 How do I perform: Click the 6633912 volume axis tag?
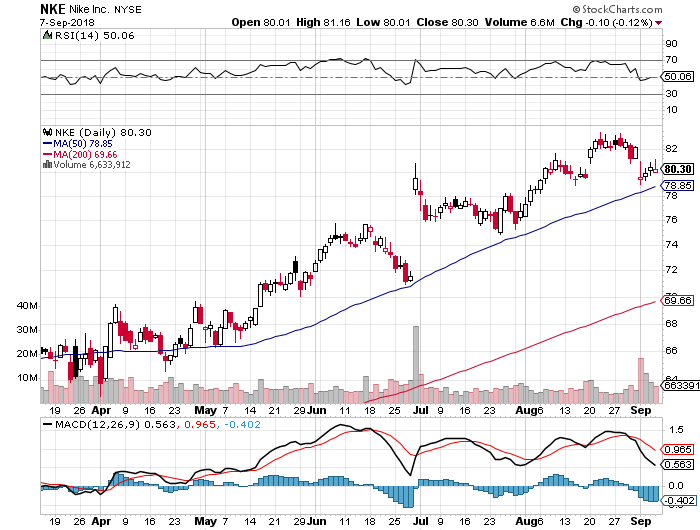coord(680,385)
